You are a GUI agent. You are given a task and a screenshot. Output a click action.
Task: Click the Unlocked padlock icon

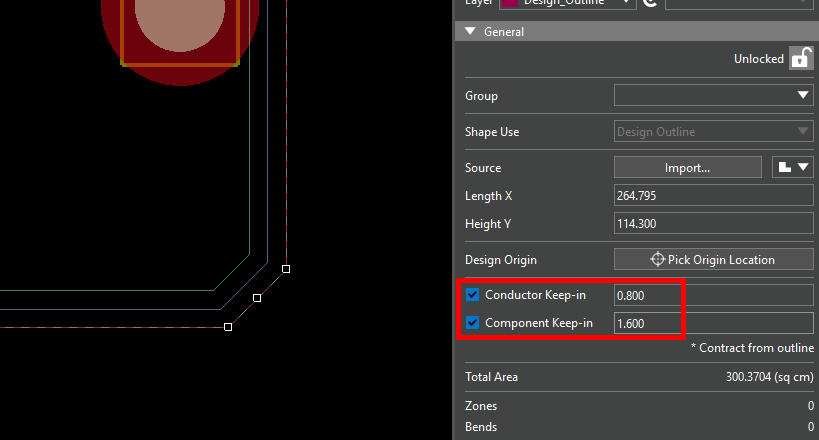[x=800, y=58]
